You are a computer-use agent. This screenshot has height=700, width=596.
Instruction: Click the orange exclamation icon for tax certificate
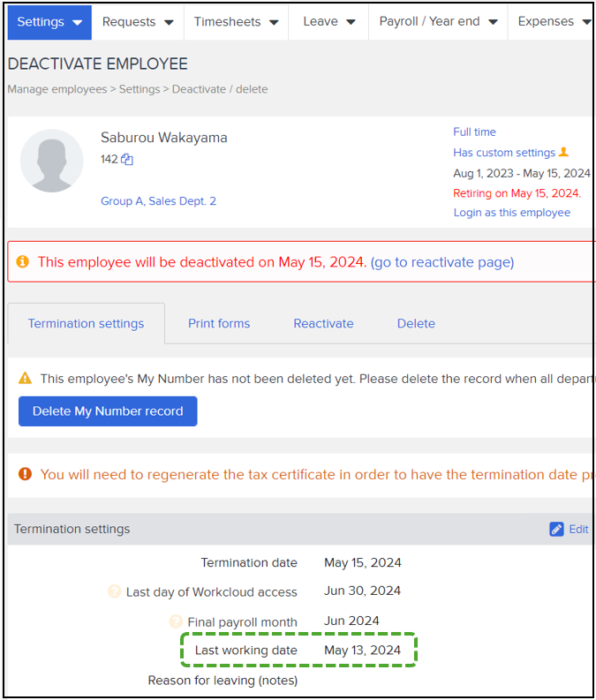tap(25, 474)
